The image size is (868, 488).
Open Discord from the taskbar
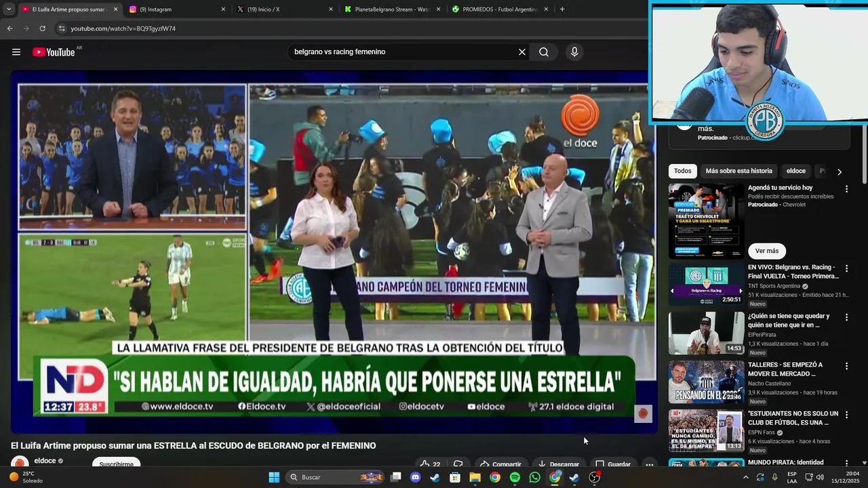tap(416, 477)
